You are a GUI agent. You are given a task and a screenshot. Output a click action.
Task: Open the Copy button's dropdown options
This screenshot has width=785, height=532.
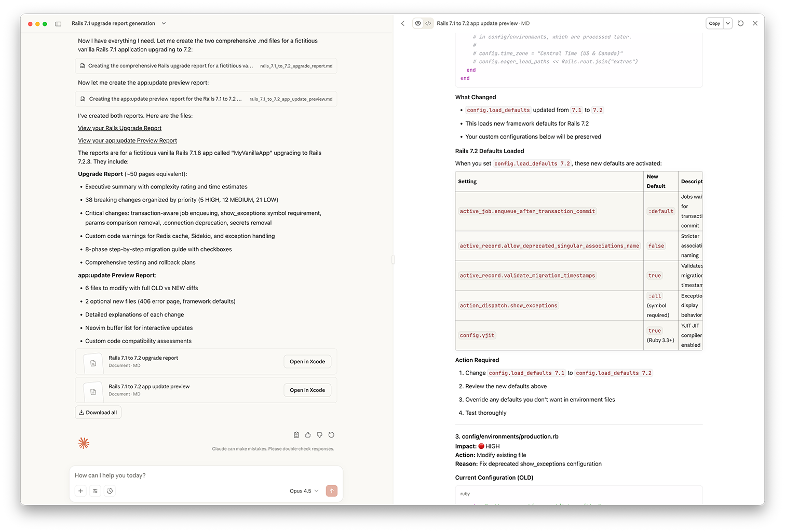coord(728,23)
